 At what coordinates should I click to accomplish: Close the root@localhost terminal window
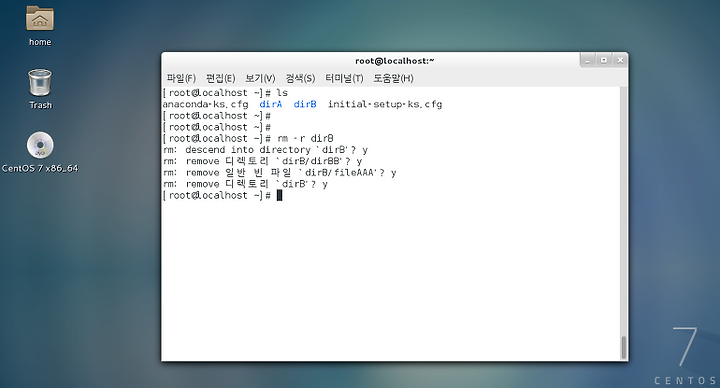pyautogui.click(x=620, y=60)
